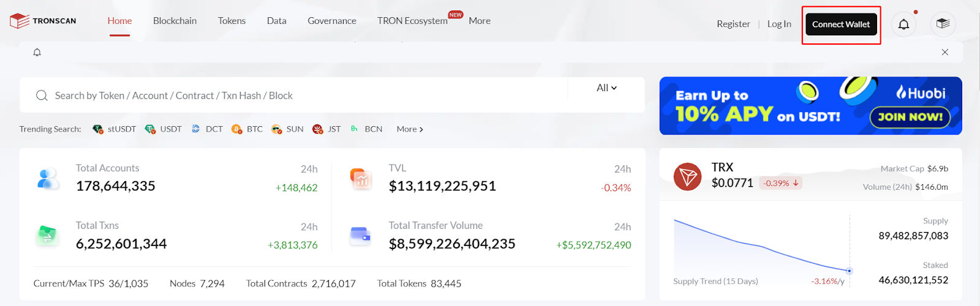Select the USDT trending token
Viewport: 980px width, 306px height.
[x=164, y=129]
